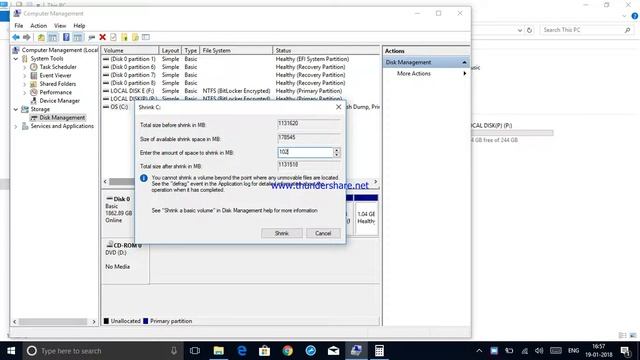Select the (Disk 0 partition 1) row
Image resolution: width=640 pixels, height=360 pixels.
pyautogui.click(x=241, y=59)
